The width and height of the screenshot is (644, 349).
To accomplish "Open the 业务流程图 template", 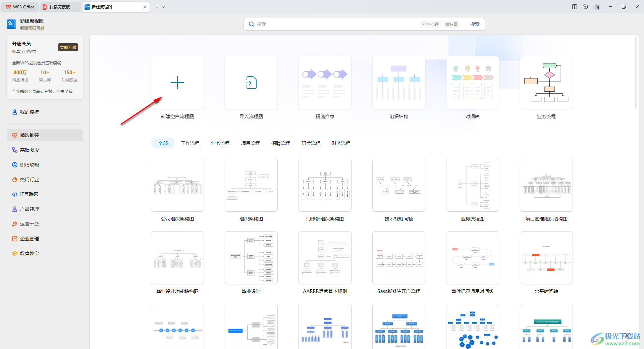I will pyautogui.click(x=473, y=185).
